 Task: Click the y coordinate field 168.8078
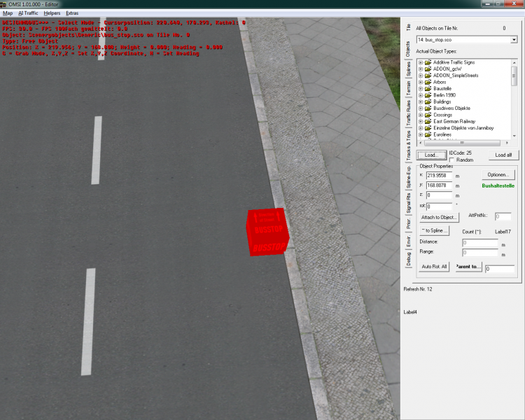tap(439, 185)
